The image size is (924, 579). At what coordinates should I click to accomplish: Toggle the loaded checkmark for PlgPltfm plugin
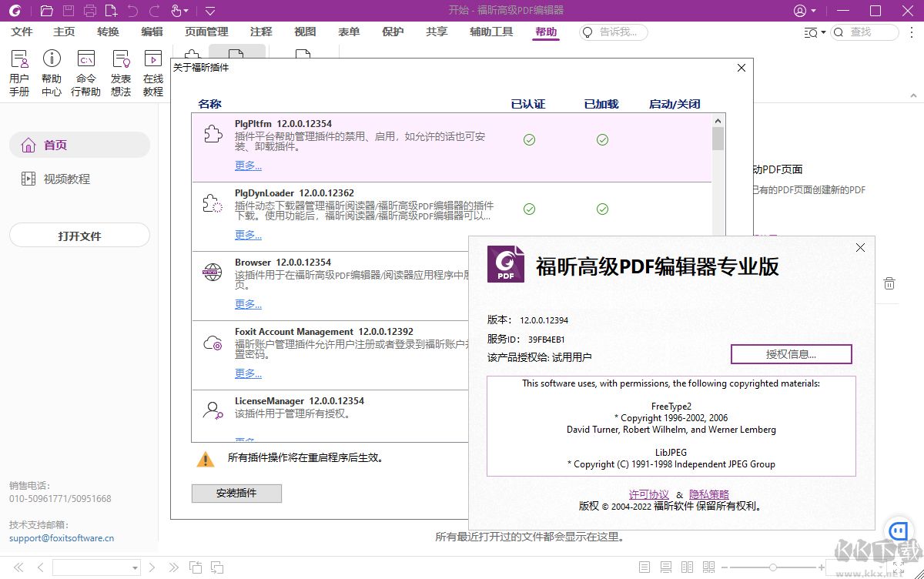pos(602,140)
